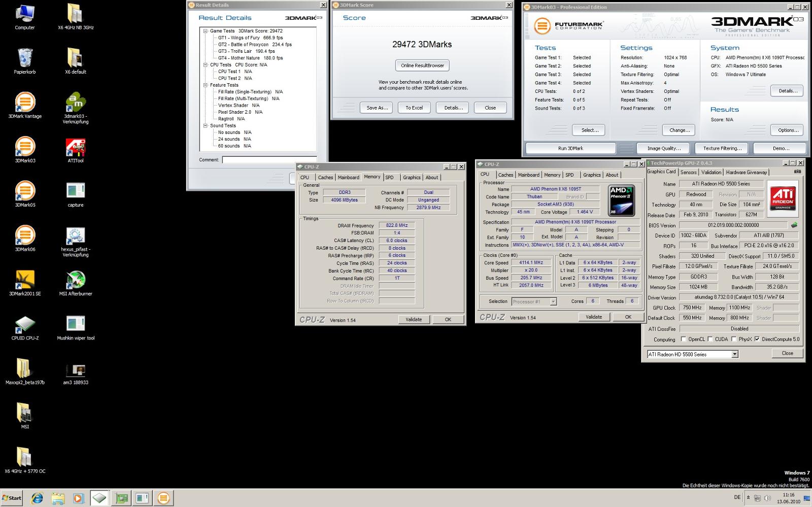This screenshot has width=812, height=507.
Task: Launch hexus_pifast - Verknüpfung shortcut
Action: (75, 242)
